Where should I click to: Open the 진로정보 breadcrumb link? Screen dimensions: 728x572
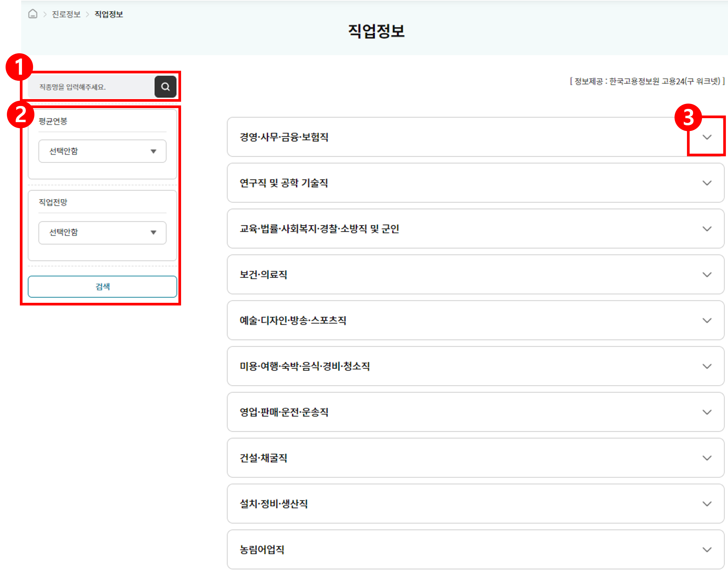click(66, 14)
